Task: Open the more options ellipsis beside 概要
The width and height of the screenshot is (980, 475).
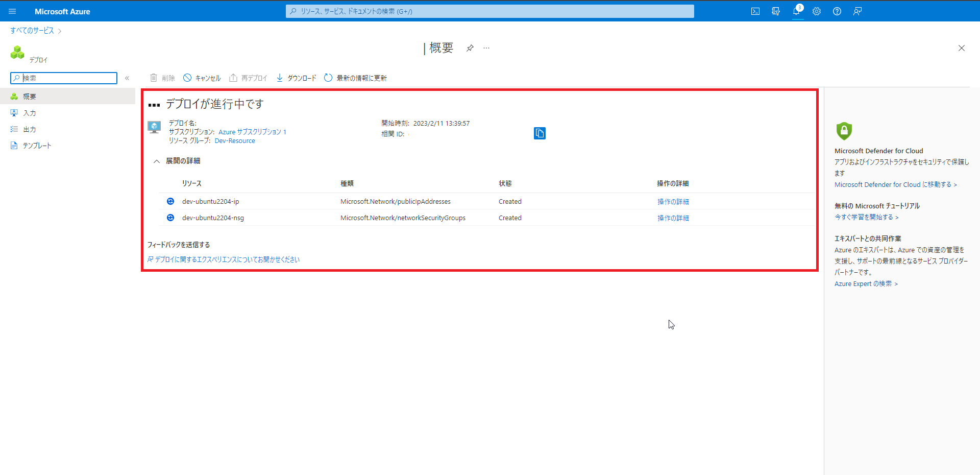Action: [486, 48]
